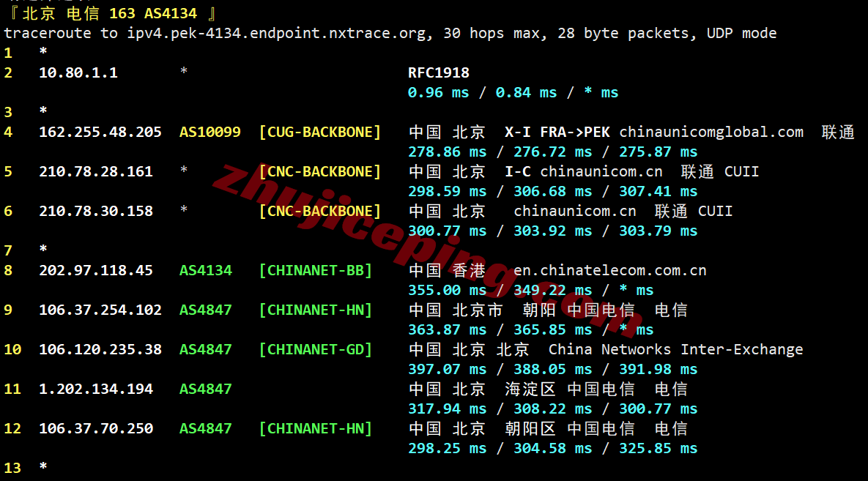Select the [CHINANET-BB] tag
This screenshot has height=481, width=868.
point(316,271)
